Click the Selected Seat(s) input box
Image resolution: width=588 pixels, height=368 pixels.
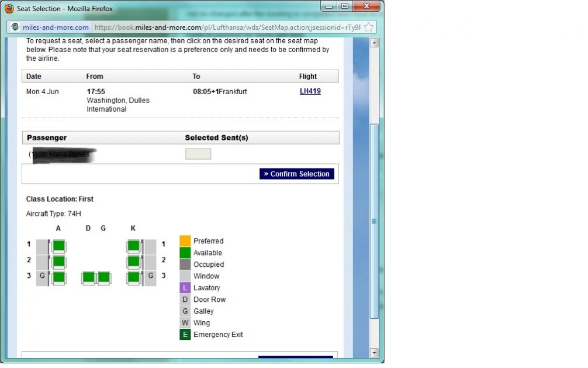[198, 154]
